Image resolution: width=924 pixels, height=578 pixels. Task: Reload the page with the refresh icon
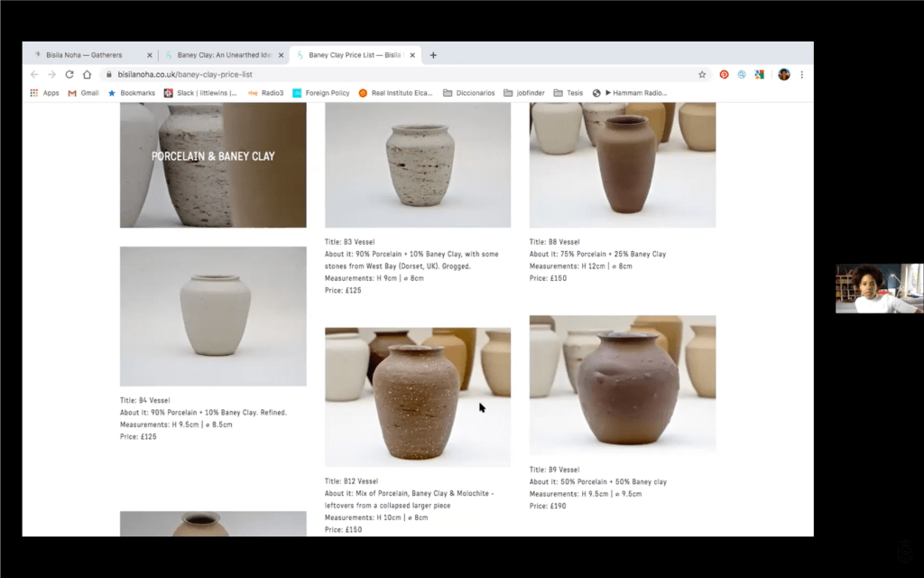tap(69, 75)
